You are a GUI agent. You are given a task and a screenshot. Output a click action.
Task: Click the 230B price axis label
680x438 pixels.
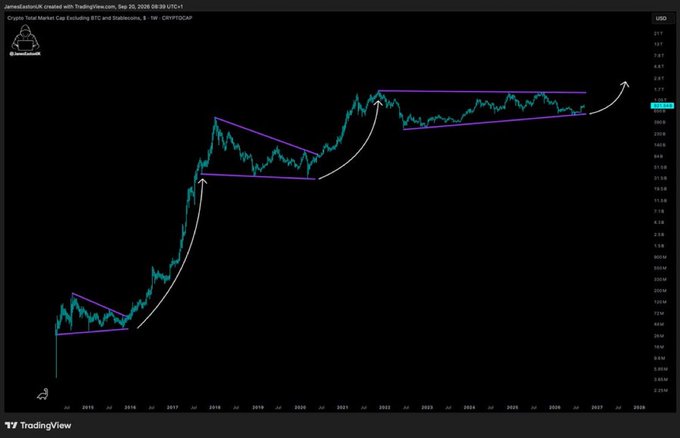pyautogui.click(x=660, y=134)
